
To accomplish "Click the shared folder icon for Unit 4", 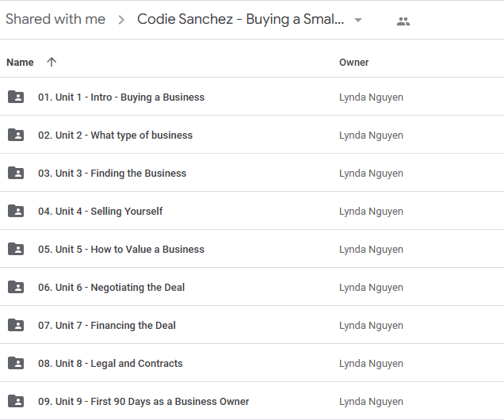I will click(x=16, y=212).
